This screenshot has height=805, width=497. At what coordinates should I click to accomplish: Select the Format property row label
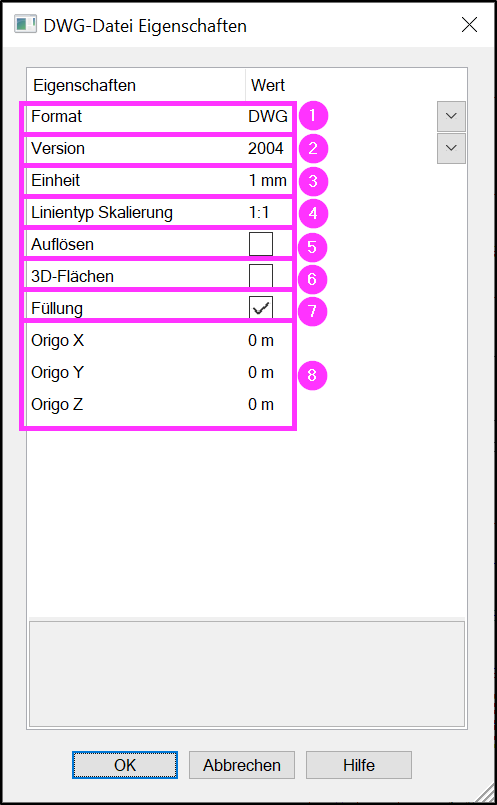pyautogui.click(x=56, y=117)
